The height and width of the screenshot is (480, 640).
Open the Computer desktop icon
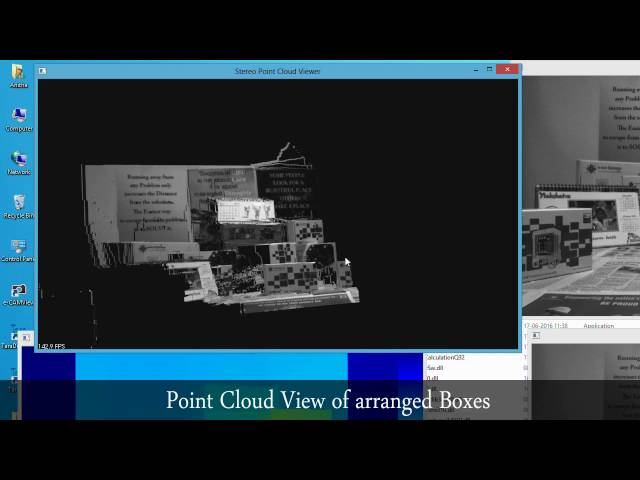coord(19,120)
